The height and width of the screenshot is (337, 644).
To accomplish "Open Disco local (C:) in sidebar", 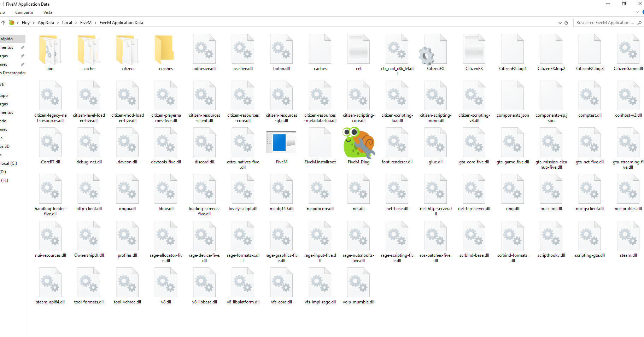I will pos(8,163).
